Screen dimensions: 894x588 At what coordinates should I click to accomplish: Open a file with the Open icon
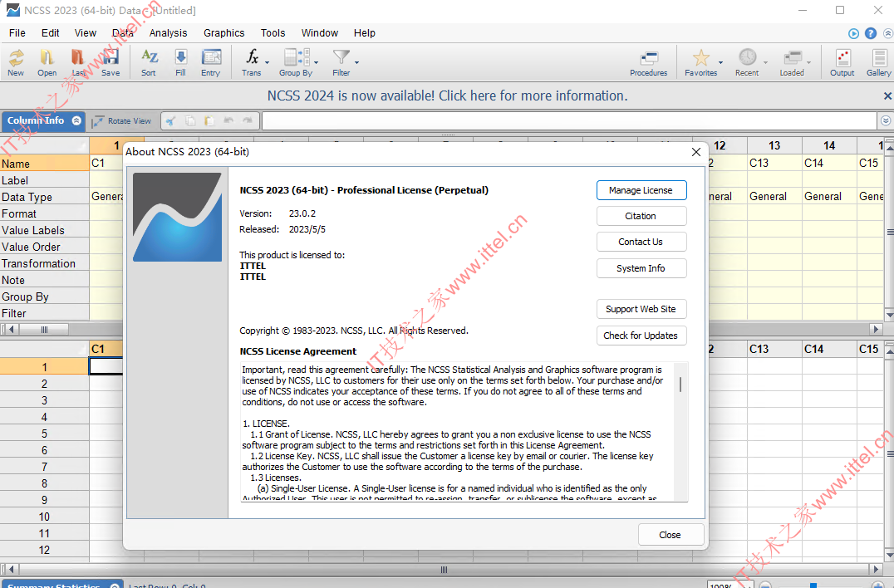(47, 61)
